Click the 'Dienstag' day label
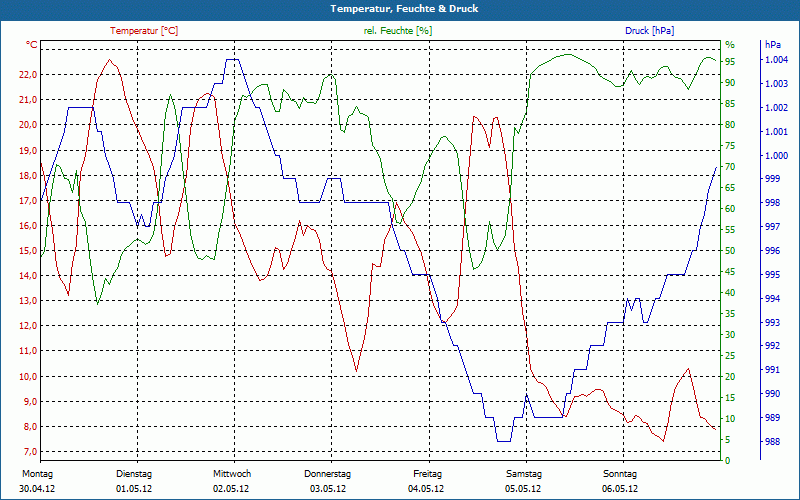The height and width of the screenshot is (500, 800). (134, 474)
